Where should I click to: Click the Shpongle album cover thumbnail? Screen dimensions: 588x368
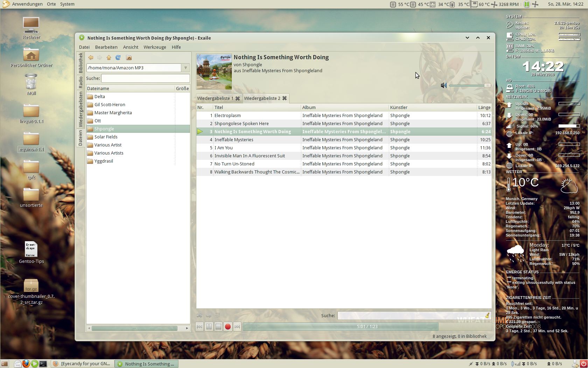click(x=214, y=71)
